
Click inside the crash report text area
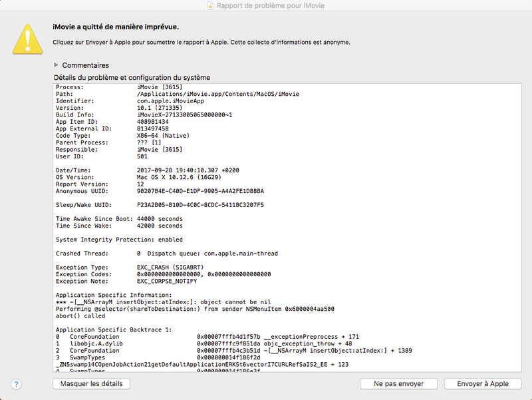pyautogui.click(x=287, y=228)
